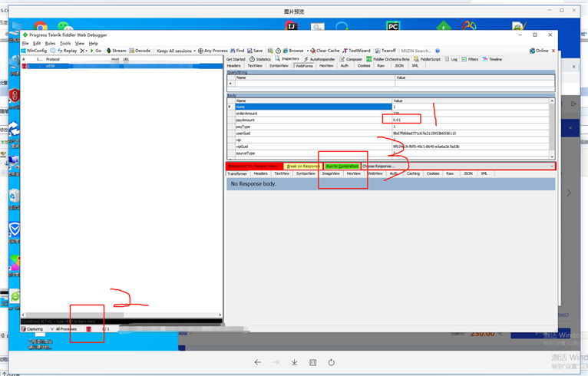Open the Rules menu

tap(50, 44)
